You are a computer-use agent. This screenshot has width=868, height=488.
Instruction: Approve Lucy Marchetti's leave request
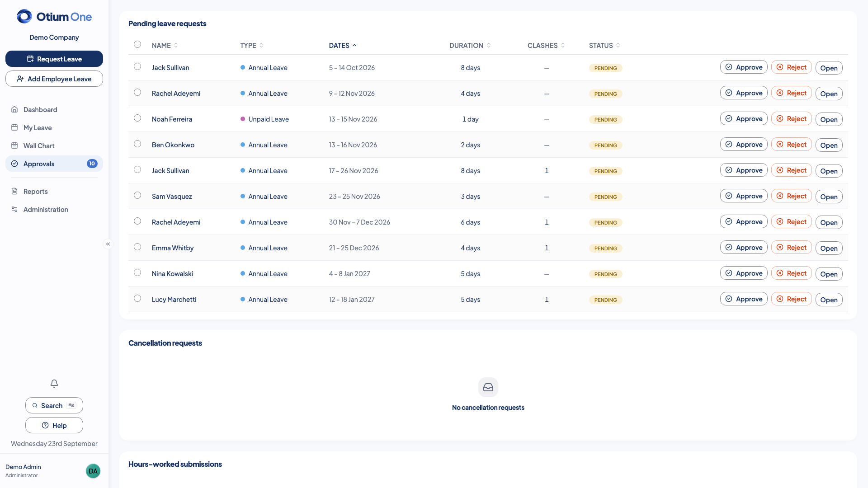pos(744,299)
